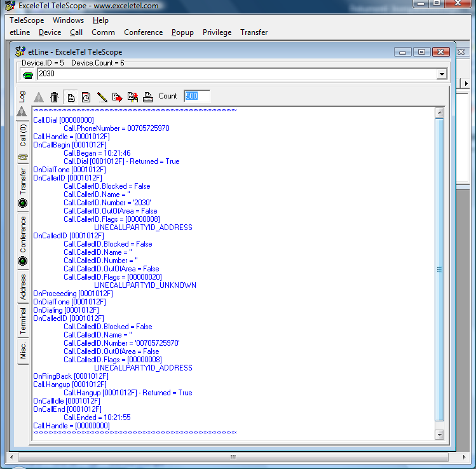Click the ExceleTel TeleScope app title icon

click(x=10, y=6)
